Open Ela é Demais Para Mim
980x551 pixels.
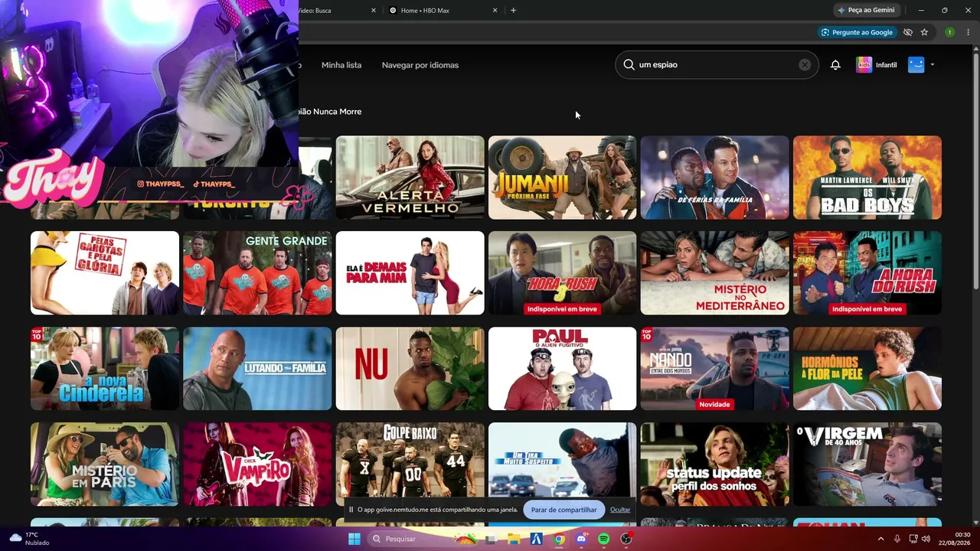pos(410,273)
